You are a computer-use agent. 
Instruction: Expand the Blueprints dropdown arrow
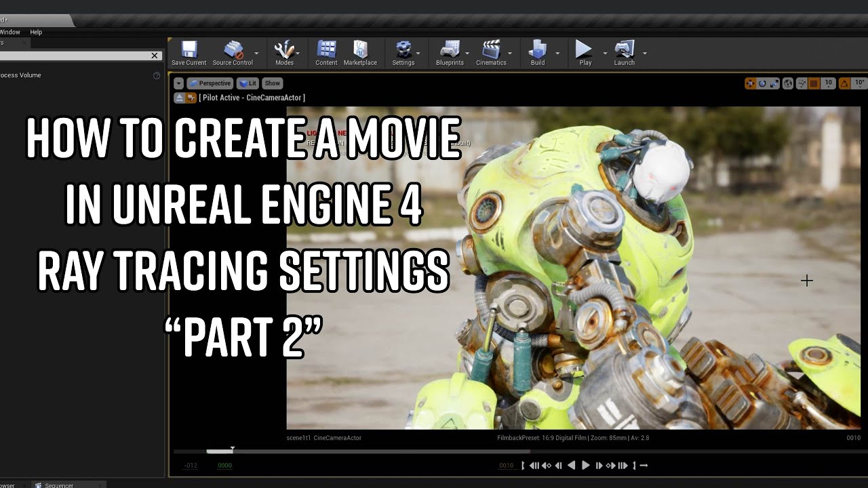(x=467, y=53)
